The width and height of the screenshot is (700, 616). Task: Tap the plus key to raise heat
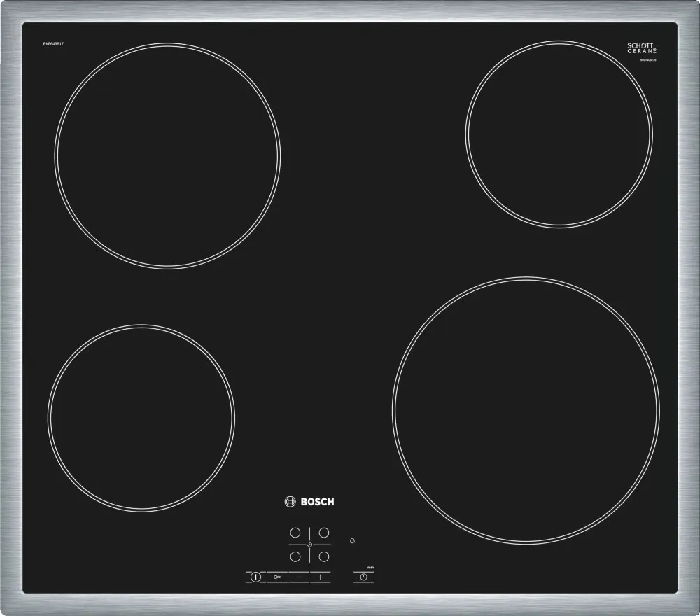[321, 577]
